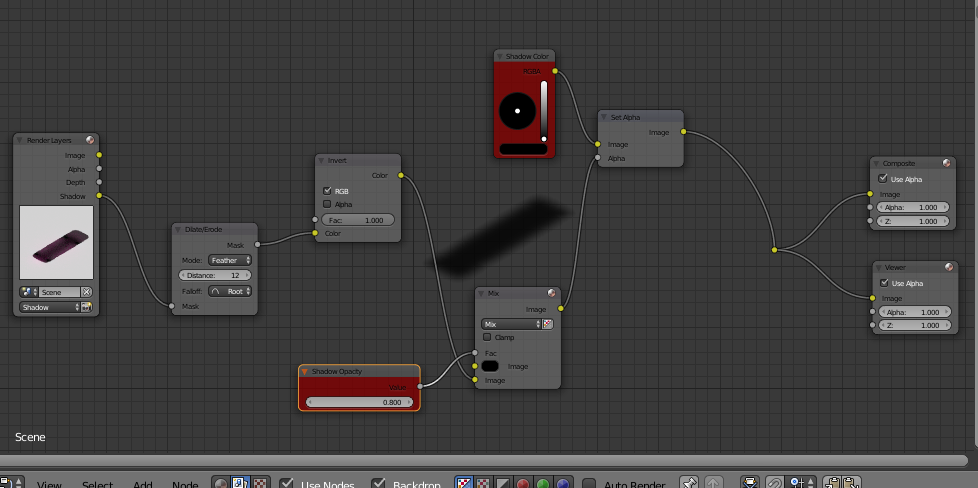Open the Add menu
This screenshot has width=978, height=488.
143,484
